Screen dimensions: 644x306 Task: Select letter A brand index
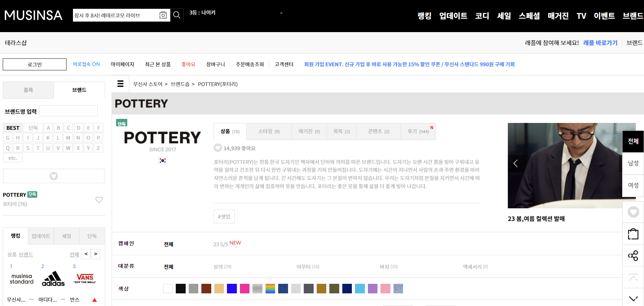click(48, 128)
